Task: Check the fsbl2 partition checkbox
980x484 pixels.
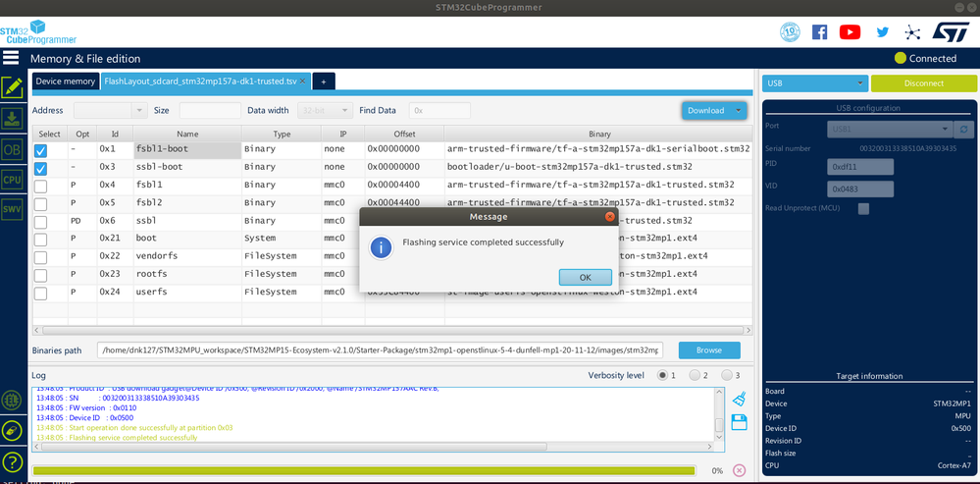Action: [40, 204]
